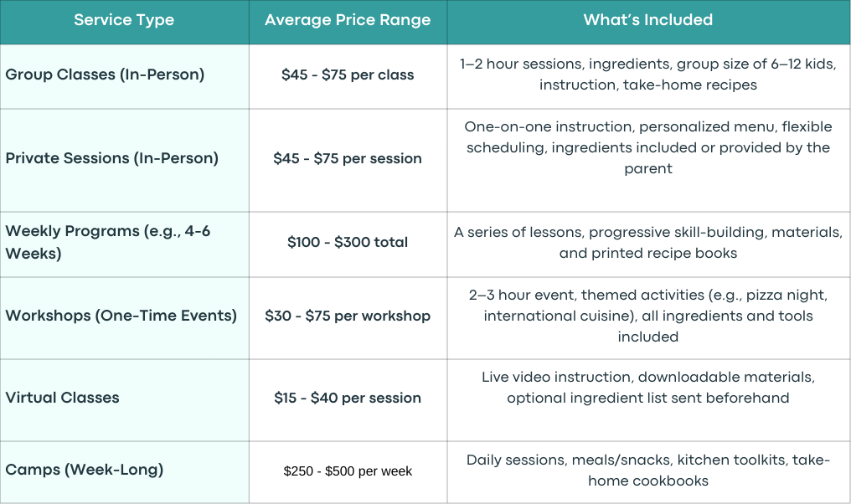Click the What's Included column header
This screenshot has height=504, width=851.
648,20
